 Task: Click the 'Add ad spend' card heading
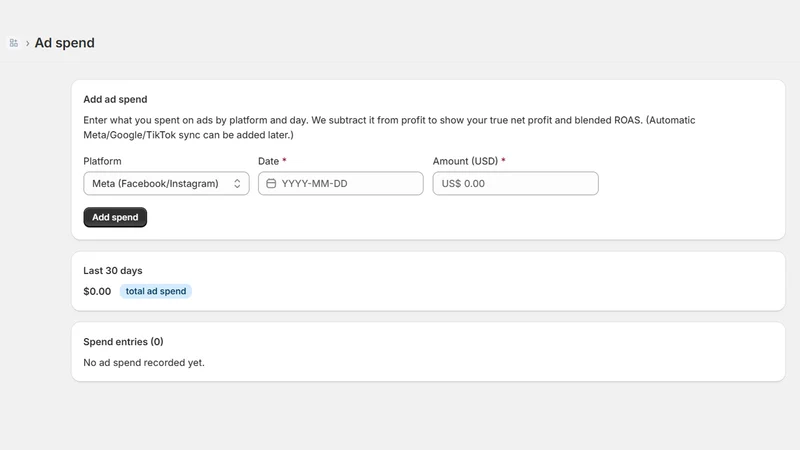115,99
